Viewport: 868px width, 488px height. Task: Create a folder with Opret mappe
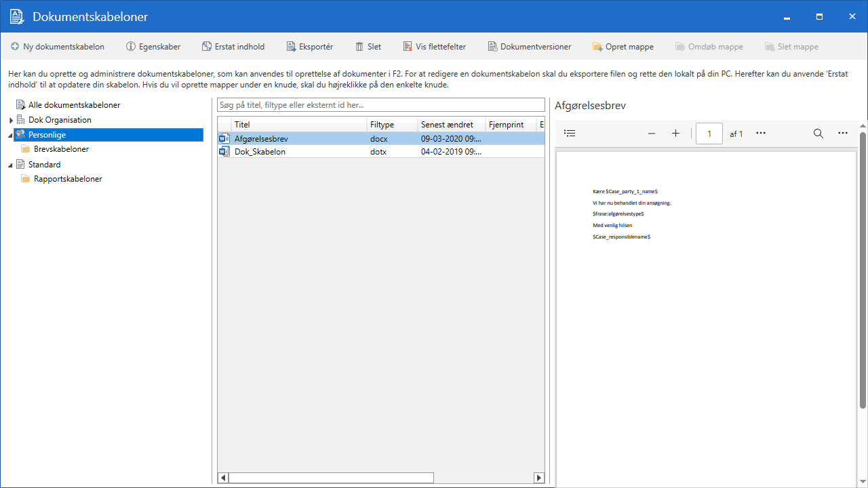623,47
